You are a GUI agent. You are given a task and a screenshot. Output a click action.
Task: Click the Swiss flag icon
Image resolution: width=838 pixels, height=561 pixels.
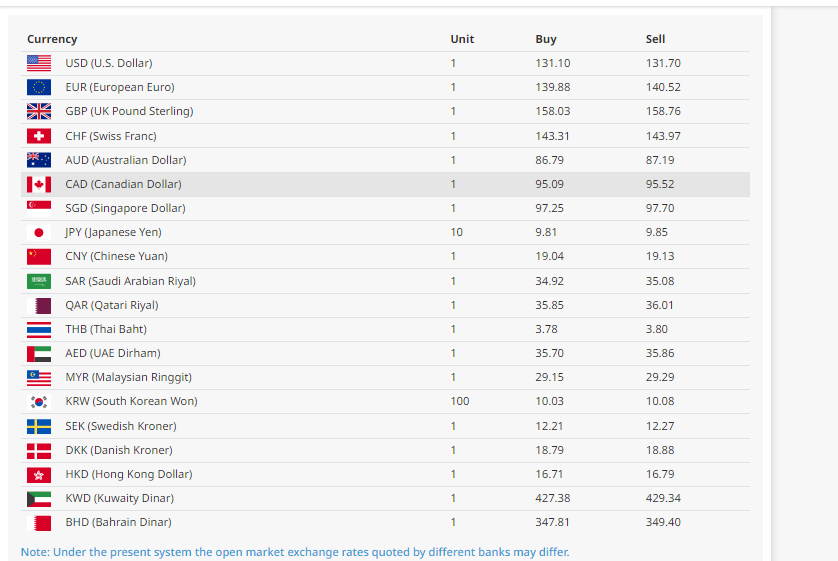point(39,136)
